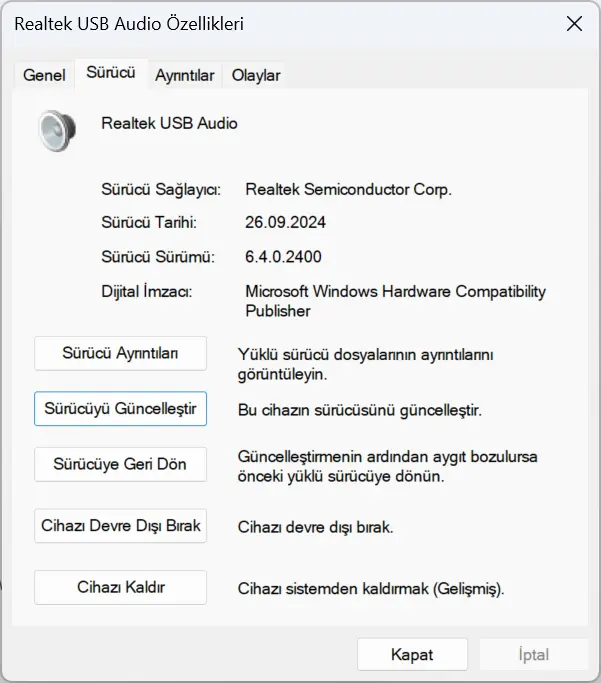Screen dimensions: 601x683
Task: Select the Sürücü tab
Action: tap(111, 73)
